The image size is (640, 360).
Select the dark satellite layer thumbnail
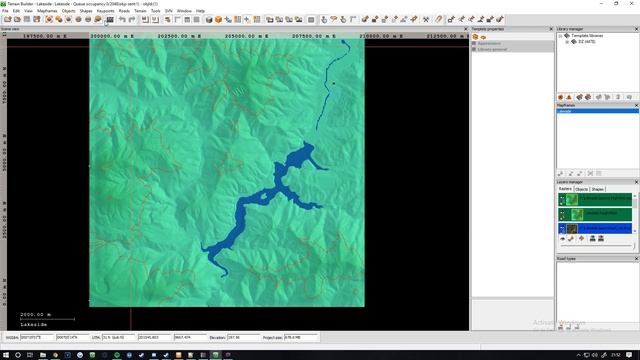(572, 229)
